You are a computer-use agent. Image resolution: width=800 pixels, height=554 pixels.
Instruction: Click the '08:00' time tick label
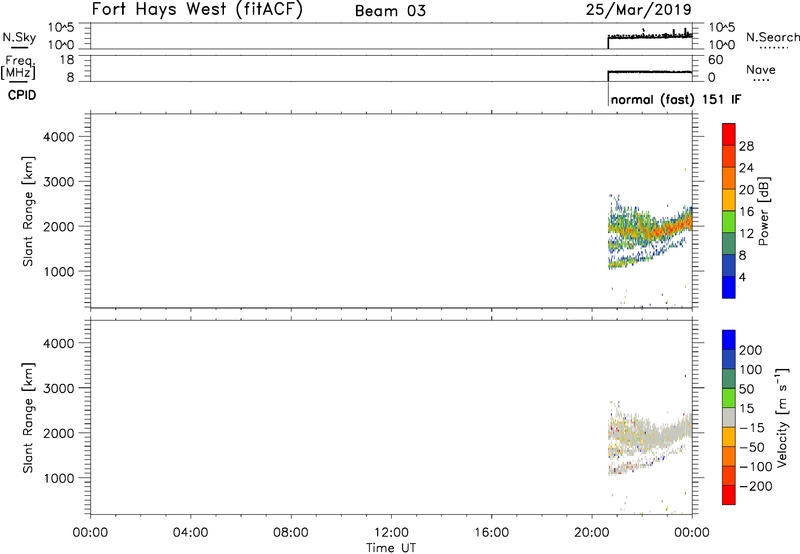pyautogui.click(x=290, y=533)
